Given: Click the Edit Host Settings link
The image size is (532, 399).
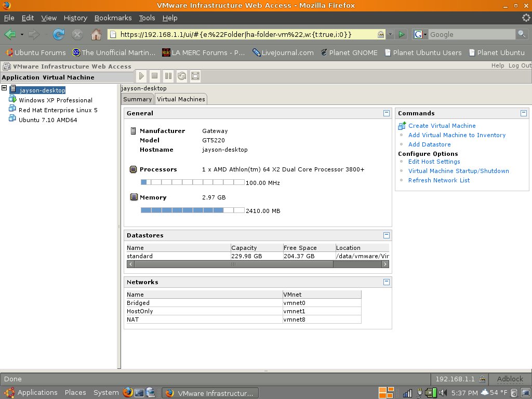Looking at the screenshot, I should (x=434, y=162).
